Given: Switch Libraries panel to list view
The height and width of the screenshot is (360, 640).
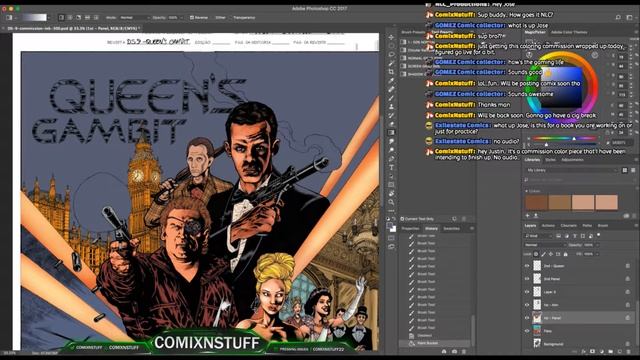Looking at the screenshot, I should tap(633, 170).
